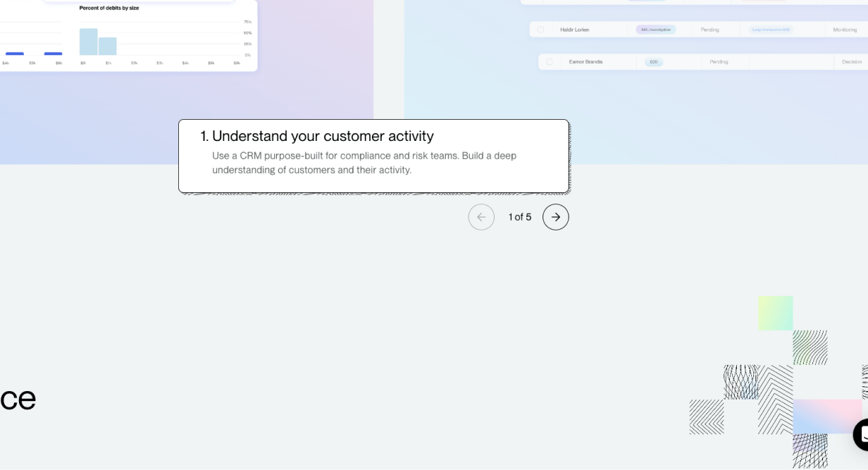
Task: Select the AML Investigation tag
Action: pyautogui.click(x=656, y=30)
